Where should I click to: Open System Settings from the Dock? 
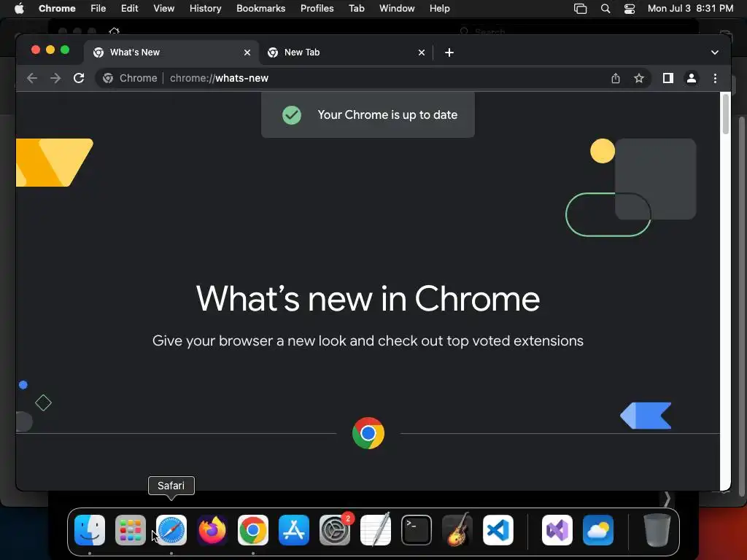click(x=335, y=530)
